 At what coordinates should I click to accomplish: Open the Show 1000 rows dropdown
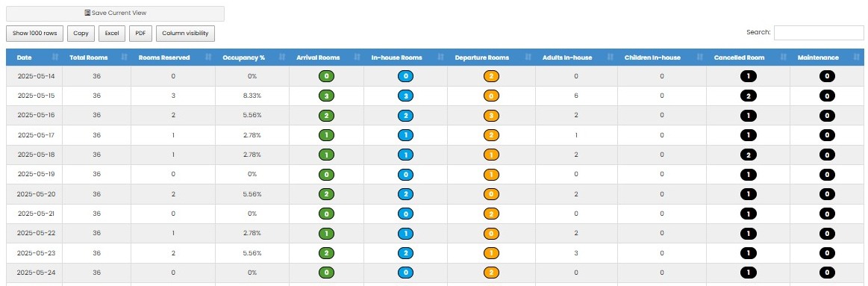tap(35, 34)
